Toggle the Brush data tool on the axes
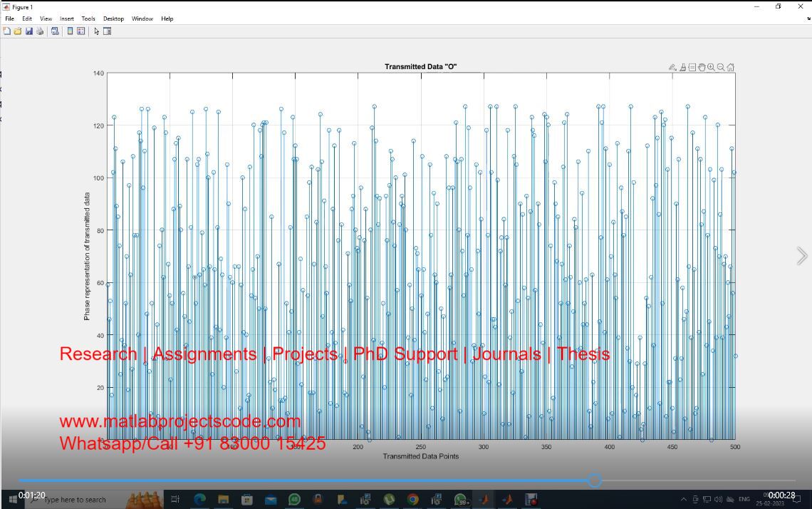Viewport: 812px width, 509px height. (682, 67)
